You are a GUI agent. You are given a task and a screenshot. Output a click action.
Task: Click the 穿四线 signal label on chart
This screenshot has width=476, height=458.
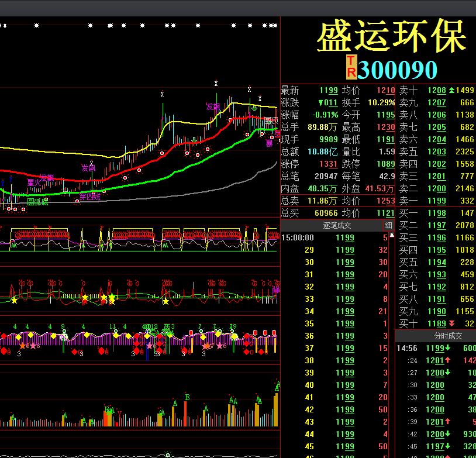(x=89, y=197)
